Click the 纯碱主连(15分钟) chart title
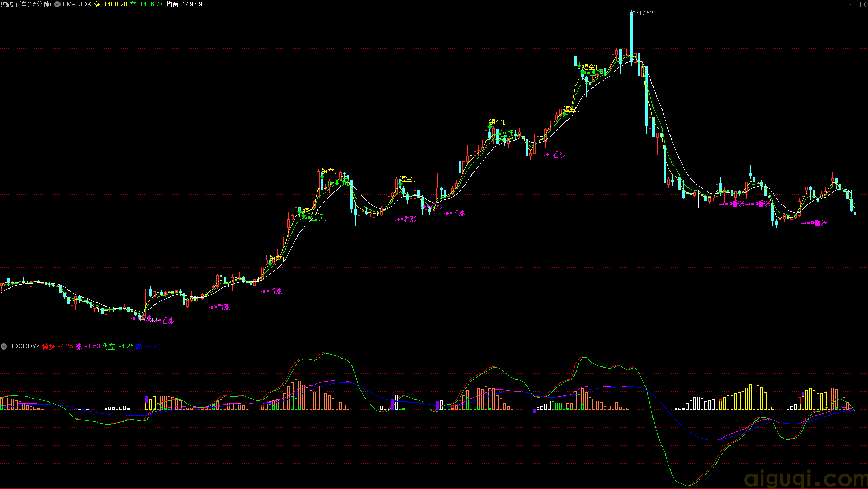The width and height of the screenshot is (868, 489). click(26, 4)
